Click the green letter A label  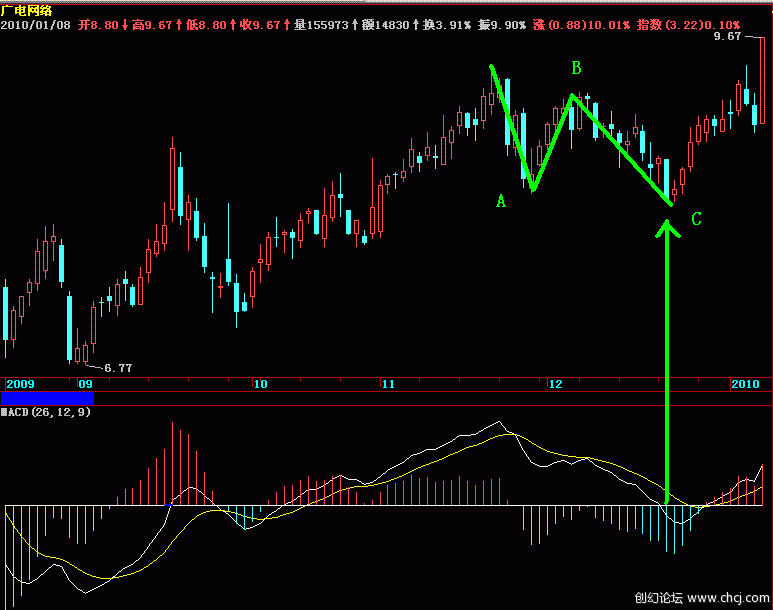click(x=500, y=201)
